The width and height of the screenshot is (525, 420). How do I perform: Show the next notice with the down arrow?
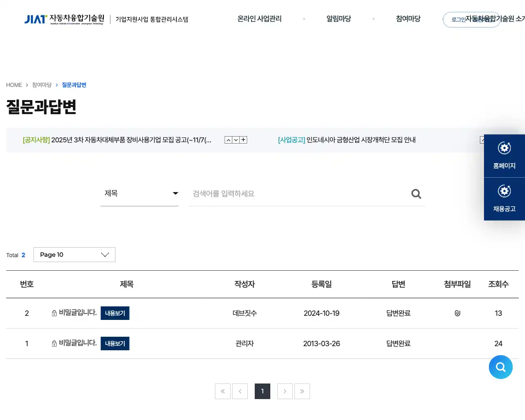coord(235,139)
